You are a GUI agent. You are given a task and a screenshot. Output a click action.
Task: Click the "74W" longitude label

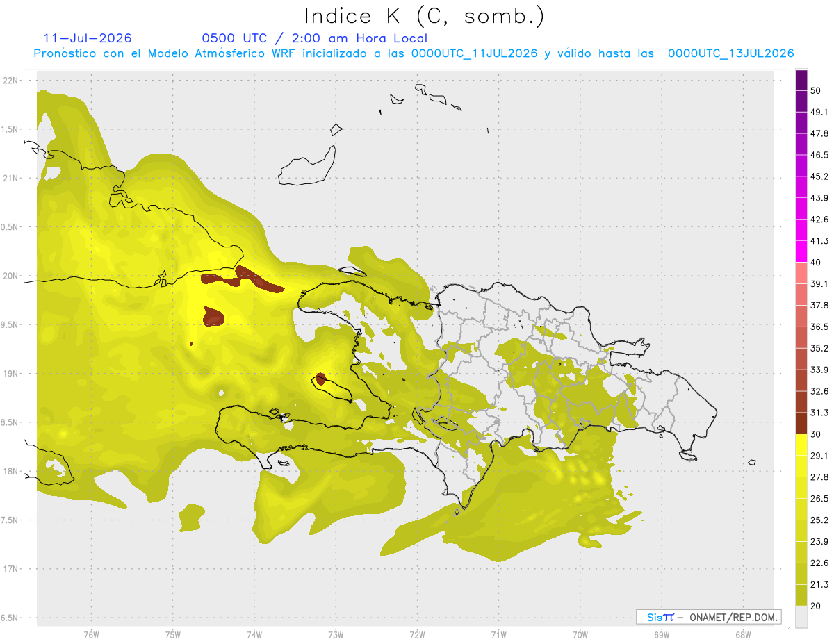coord(254,634)
